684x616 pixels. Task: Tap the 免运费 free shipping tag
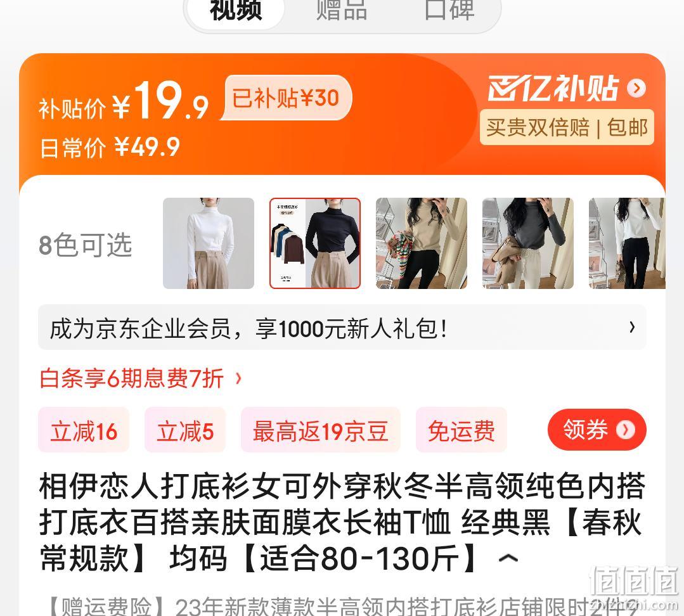pyautogui.click(x=461, y=430)
